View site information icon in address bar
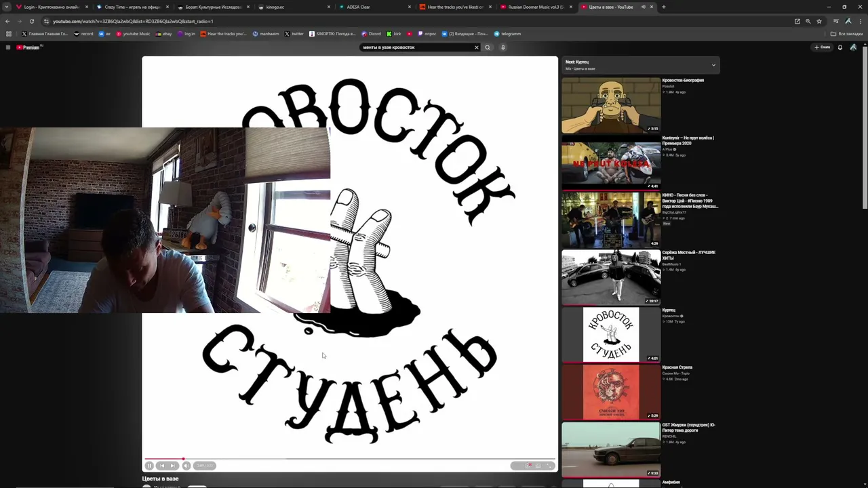The width and height of the screenshot is (868, 488). 46,21
